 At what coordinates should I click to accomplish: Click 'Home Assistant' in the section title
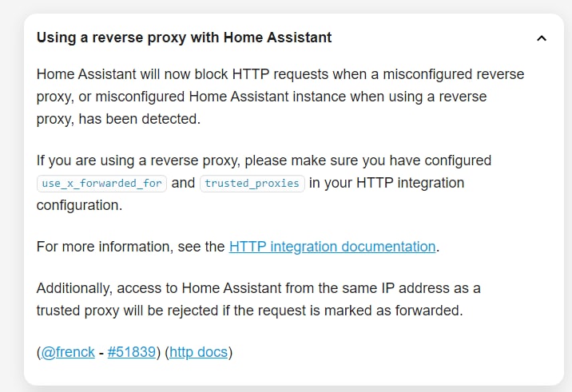click(277, 38)
